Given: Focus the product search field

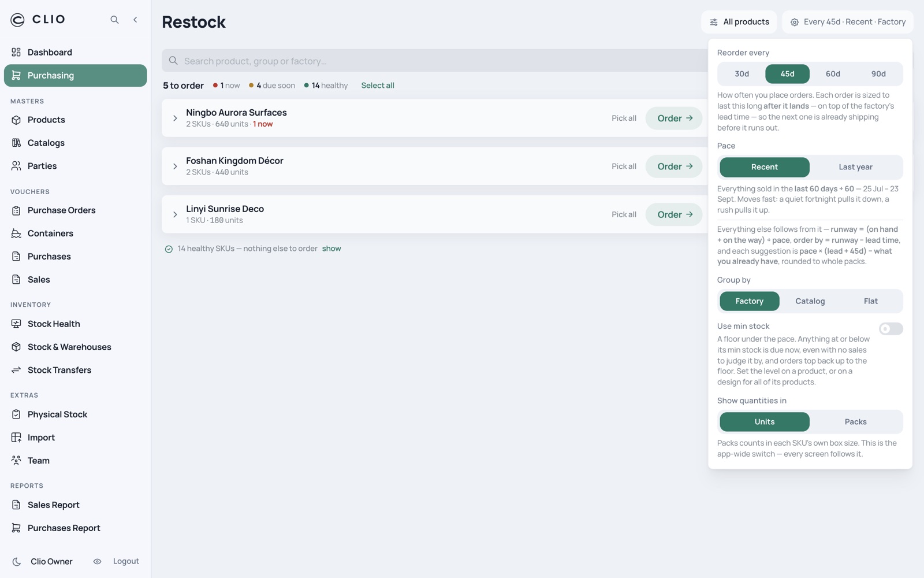Looking at the screenshot, I should tap(435, 61).
